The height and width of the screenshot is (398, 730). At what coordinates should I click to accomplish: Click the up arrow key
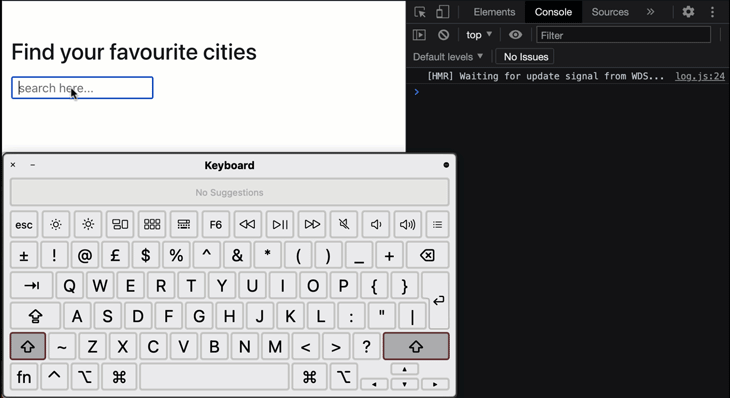pyautogui.click(x=405, y=369)
